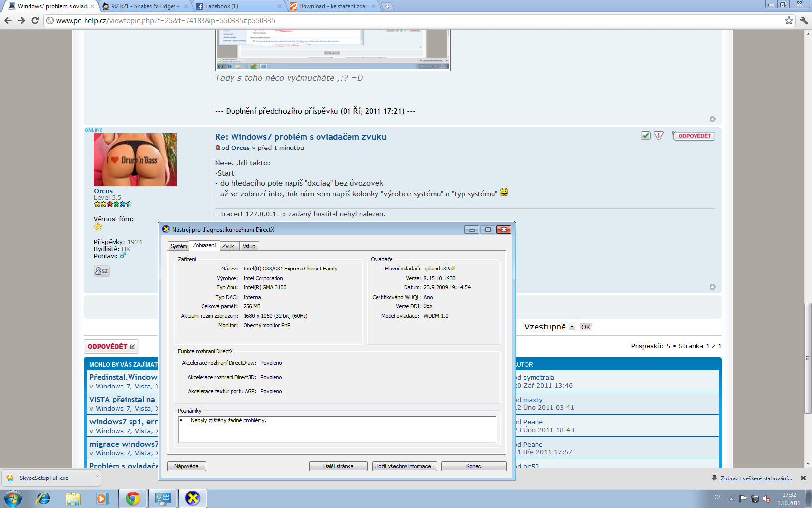Switch to the Facebook (1) browser tab

pos(239,6)
